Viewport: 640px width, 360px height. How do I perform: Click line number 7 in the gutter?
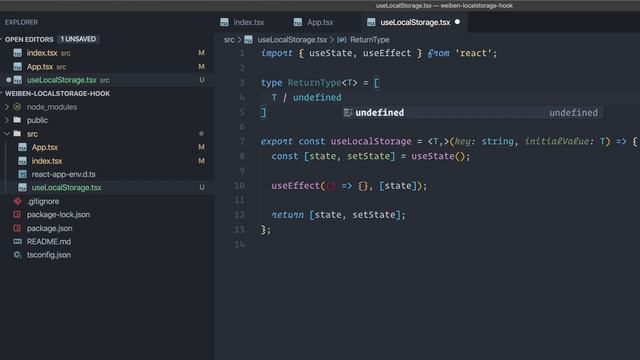[x=242, y=141]
